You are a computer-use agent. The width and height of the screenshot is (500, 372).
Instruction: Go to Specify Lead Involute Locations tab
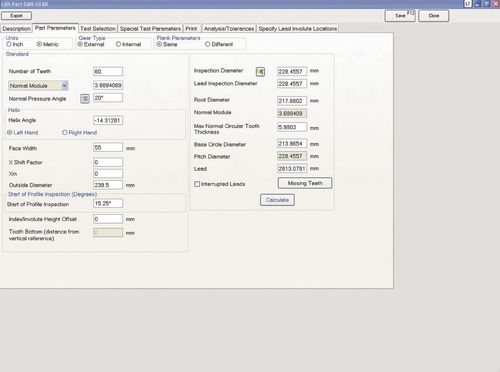pyautogui.click(x=298, y=29)
